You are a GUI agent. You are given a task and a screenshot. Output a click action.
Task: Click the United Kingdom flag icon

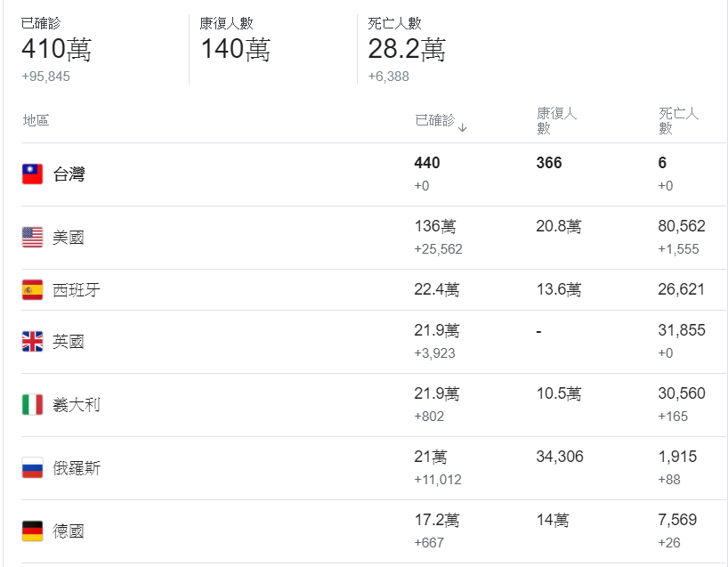tap(33, 341)
